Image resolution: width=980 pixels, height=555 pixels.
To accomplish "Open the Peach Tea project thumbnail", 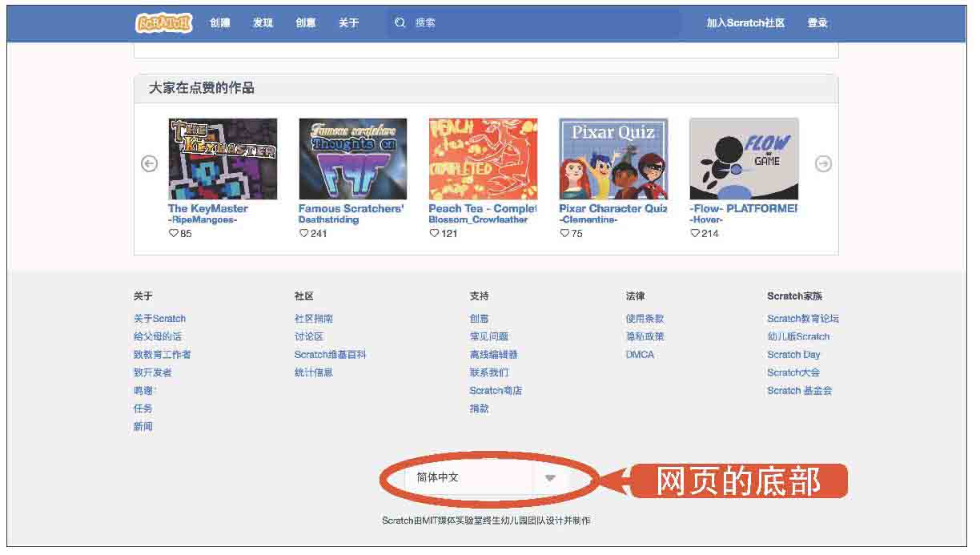I will [x=483, y=159].
